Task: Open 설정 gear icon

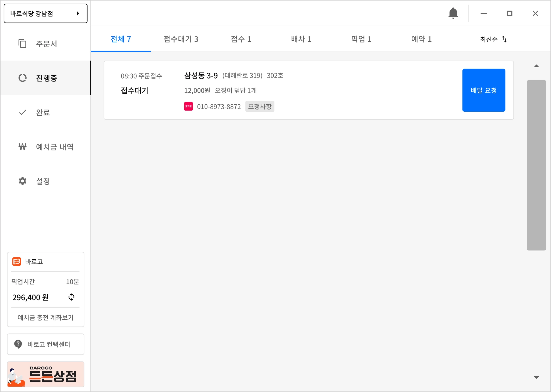Action: click(22, 181)
